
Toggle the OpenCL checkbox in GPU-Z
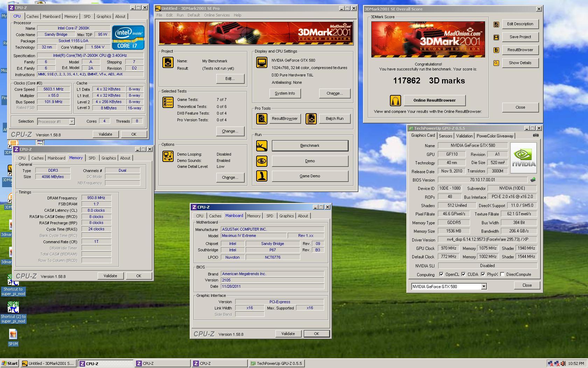(441, 274)
